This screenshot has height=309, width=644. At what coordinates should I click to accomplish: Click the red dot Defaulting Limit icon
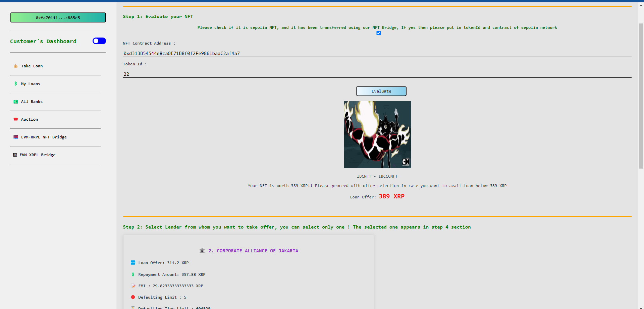[x=133, y=297]
